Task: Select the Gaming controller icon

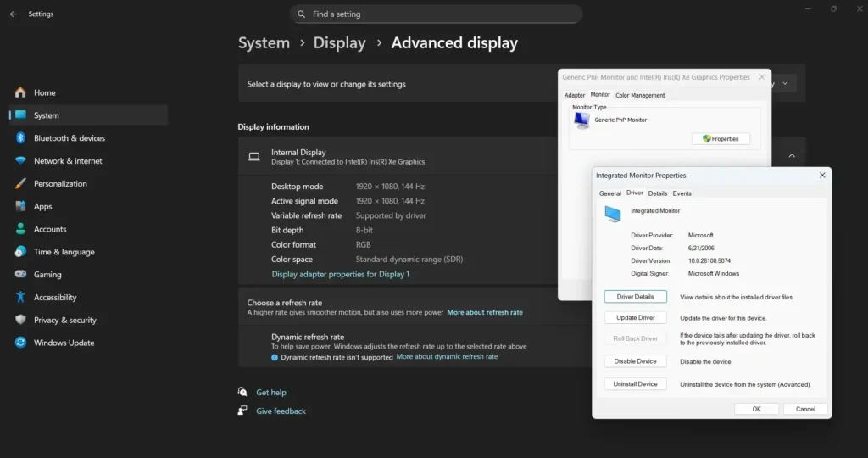Action: [20, 275]
